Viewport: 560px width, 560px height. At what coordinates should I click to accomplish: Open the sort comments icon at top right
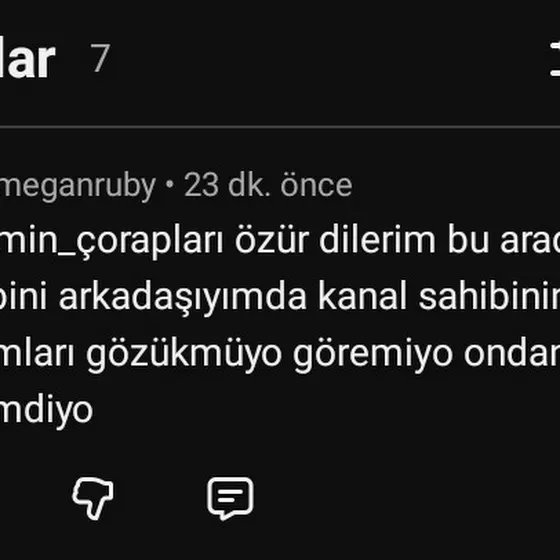pyautogui.click(x=555, y=59)
